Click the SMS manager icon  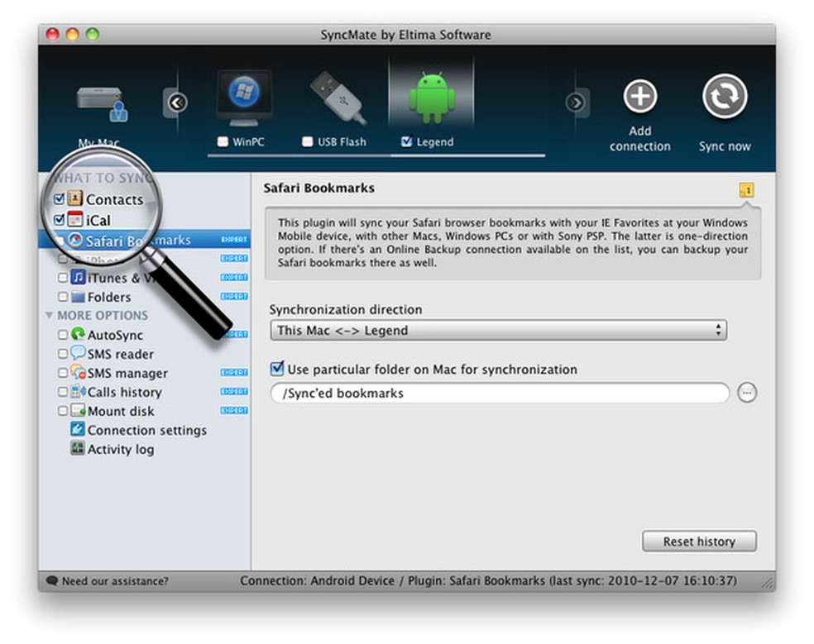click(79, 372)
